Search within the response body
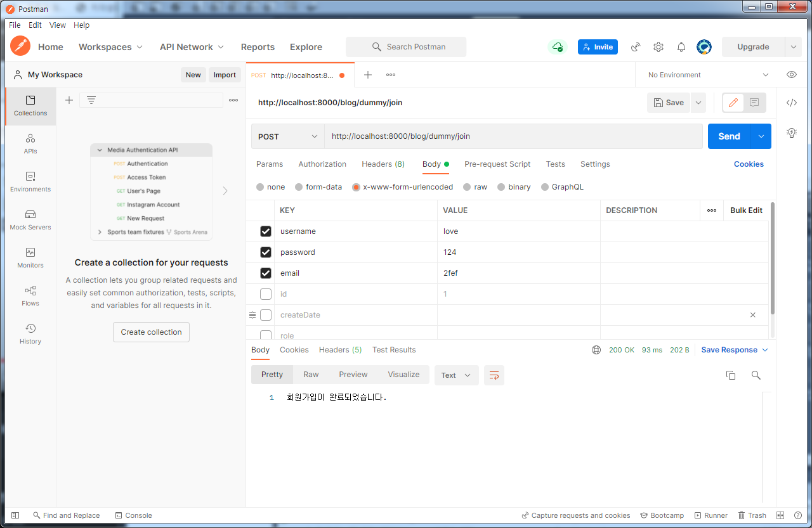The height and width of the screenshot is (528, 812). coord(756,375)
